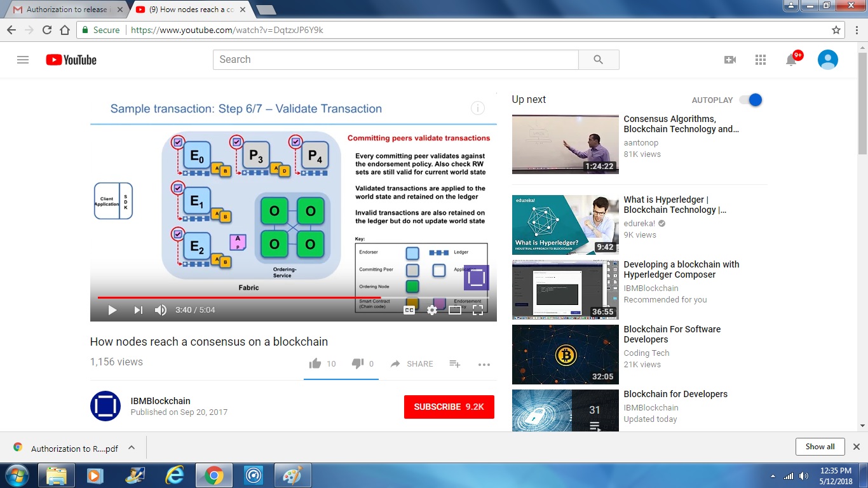This screenshot has height=488, width=868.
Task: Click in the YouTube search box
Action: click(x=395, y=60)
